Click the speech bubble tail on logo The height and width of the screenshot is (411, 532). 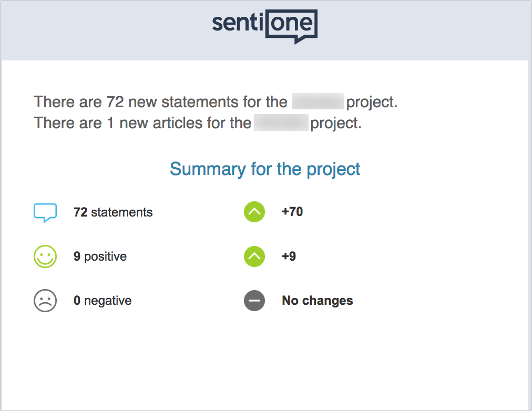[300, 40]
